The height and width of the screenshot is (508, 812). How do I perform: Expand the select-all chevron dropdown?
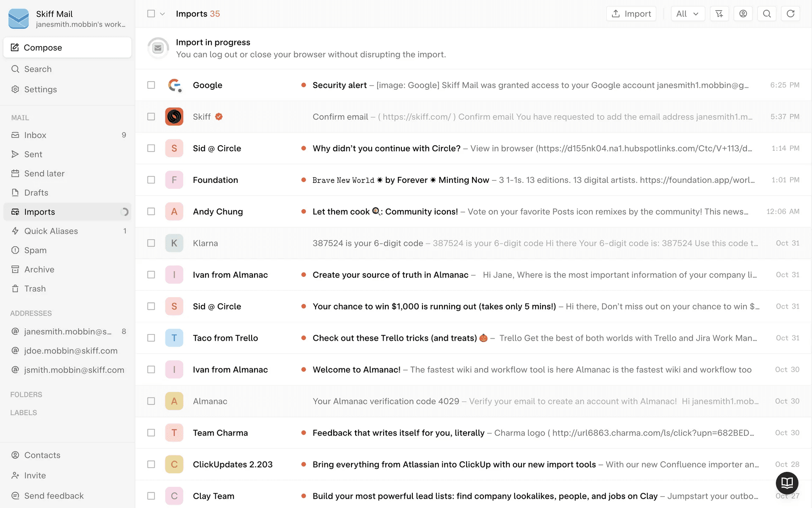coord(162,14)
